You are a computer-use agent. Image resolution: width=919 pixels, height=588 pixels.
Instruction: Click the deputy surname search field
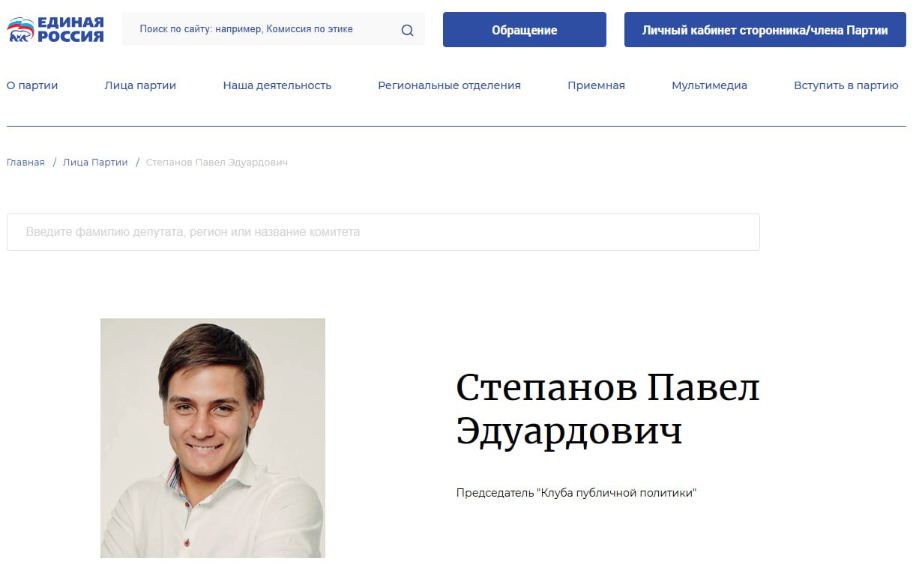383,231
